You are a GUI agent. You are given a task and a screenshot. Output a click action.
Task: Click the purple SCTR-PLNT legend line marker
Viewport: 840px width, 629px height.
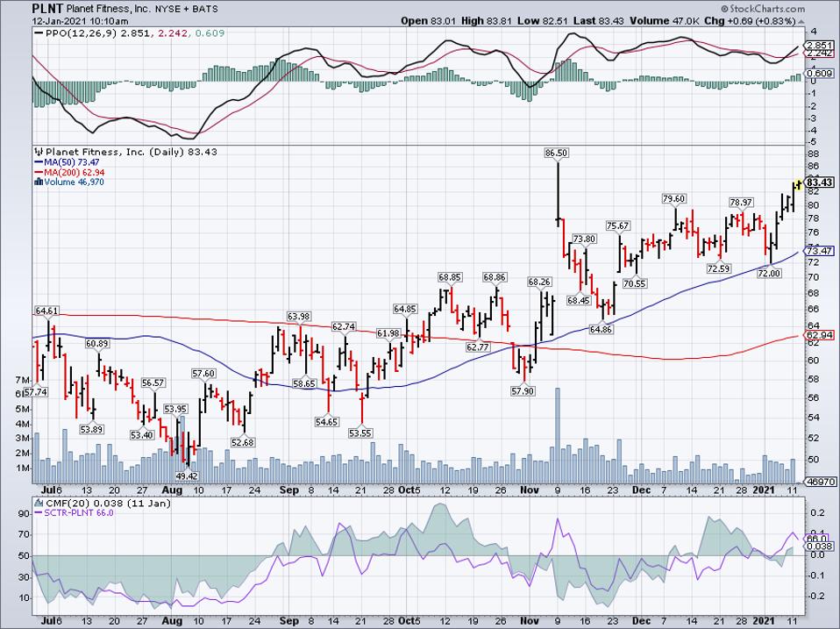39,512
